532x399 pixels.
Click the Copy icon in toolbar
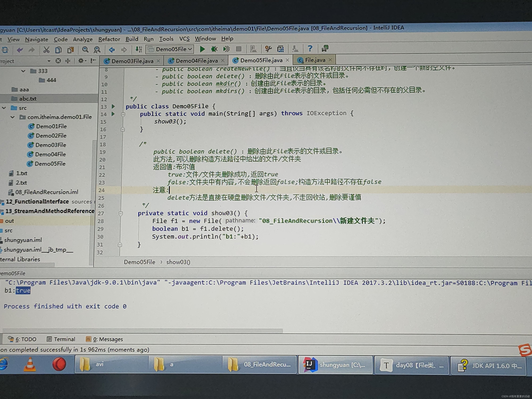(x=58, y=50)
